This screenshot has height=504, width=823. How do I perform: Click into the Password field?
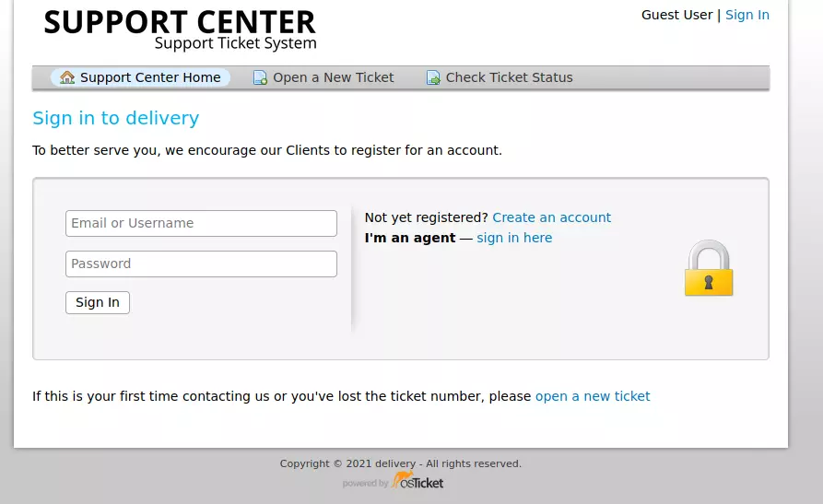pos(201,264)
